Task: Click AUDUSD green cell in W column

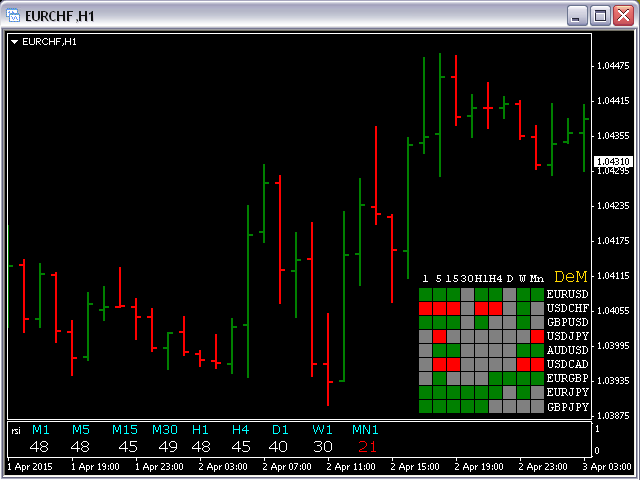Action: [523, 350]
